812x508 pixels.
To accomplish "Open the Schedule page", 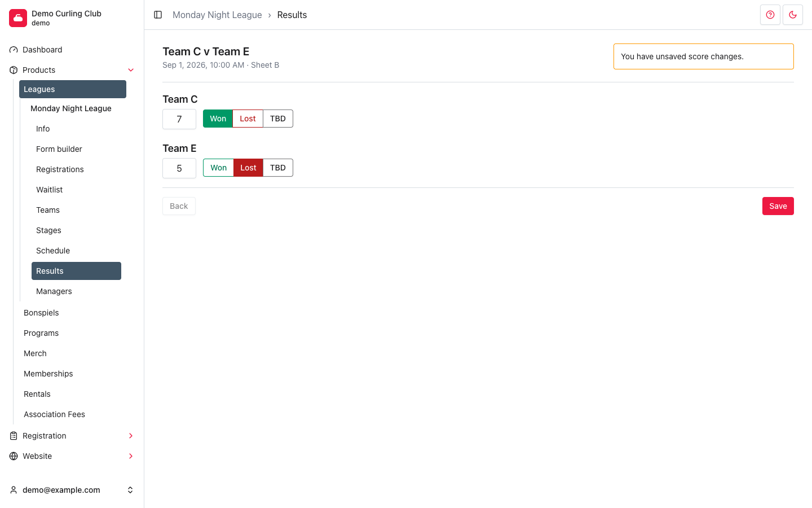I will pyautogui.click(x=76, y=251).
